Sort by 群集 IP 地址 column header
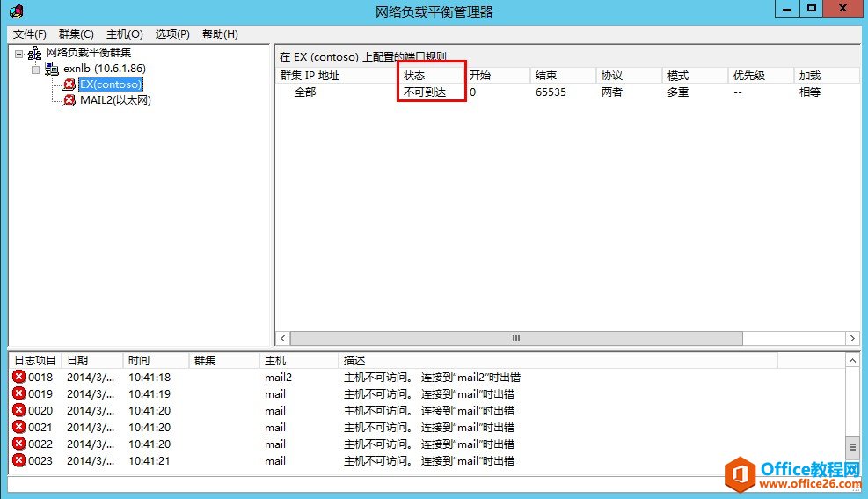The height and width of the screenshot is (499, 868). [337, 76]
